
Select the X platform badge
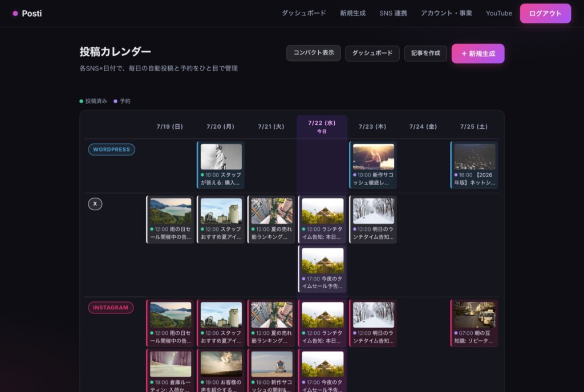95,204
